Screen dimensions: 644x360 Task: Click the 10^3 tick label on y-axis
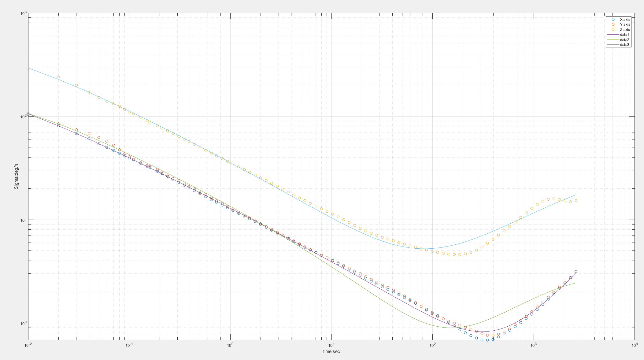tap(24, 13)
